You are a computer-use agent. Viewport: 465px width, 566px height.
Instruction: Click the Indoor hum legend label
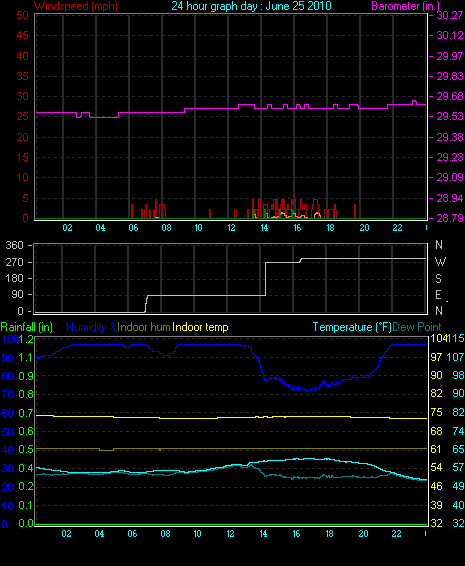[144, 327]
